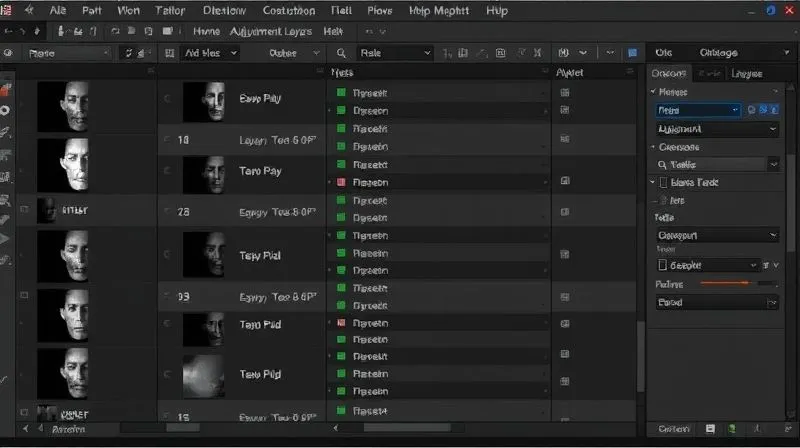Open the Adjisment dropdown in the right panel
This screenshot has height=448, width=800.
(717, 129)
